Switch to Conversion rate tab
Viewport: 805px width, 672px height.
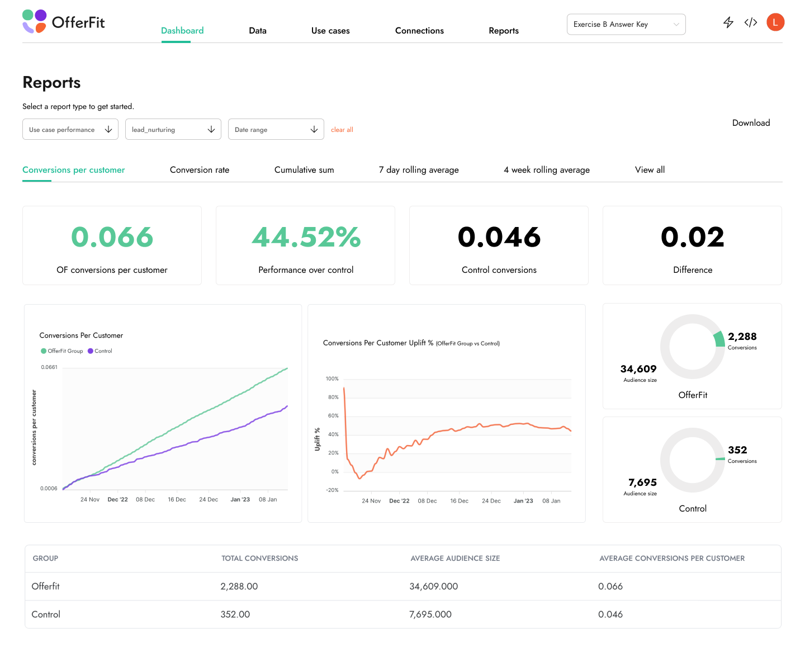click(200, 170)
